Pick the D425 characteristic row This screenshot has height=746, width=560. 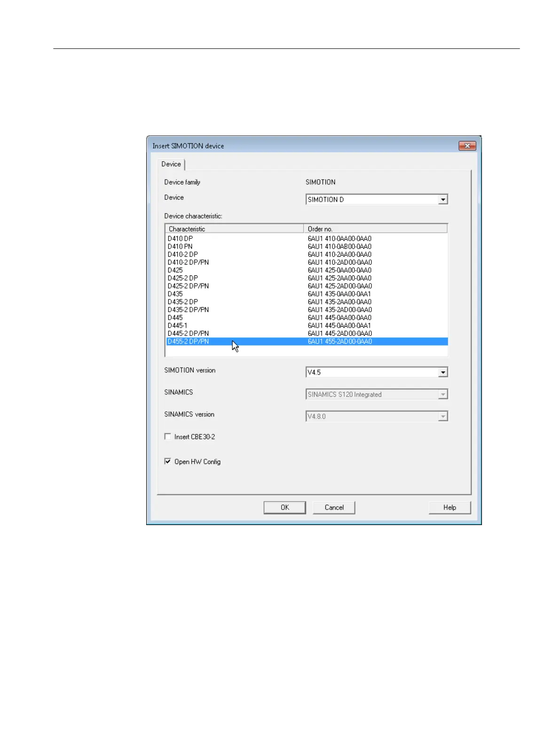(307, 270)
